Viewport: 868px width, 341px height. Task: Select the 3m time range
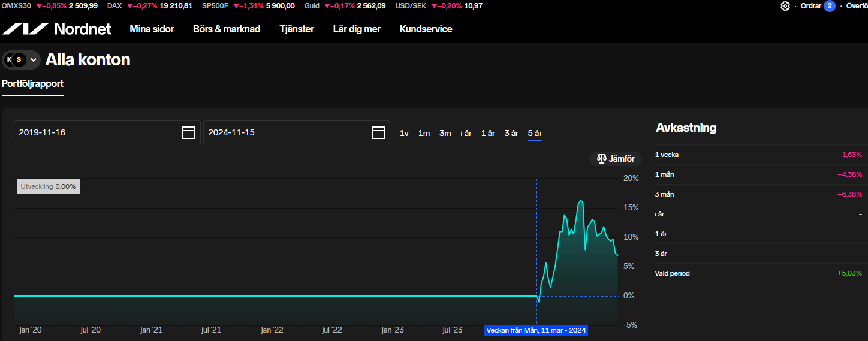tap(445, 133)
